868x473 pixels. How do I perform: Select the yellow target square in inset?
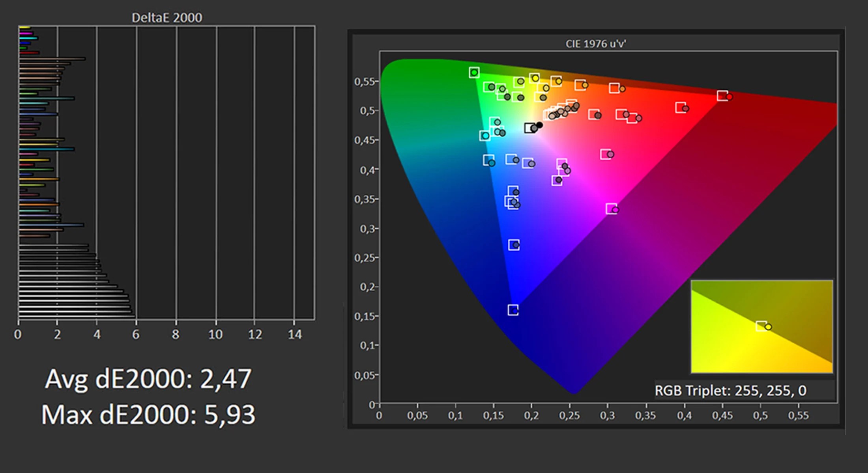(x=761, y=326)
